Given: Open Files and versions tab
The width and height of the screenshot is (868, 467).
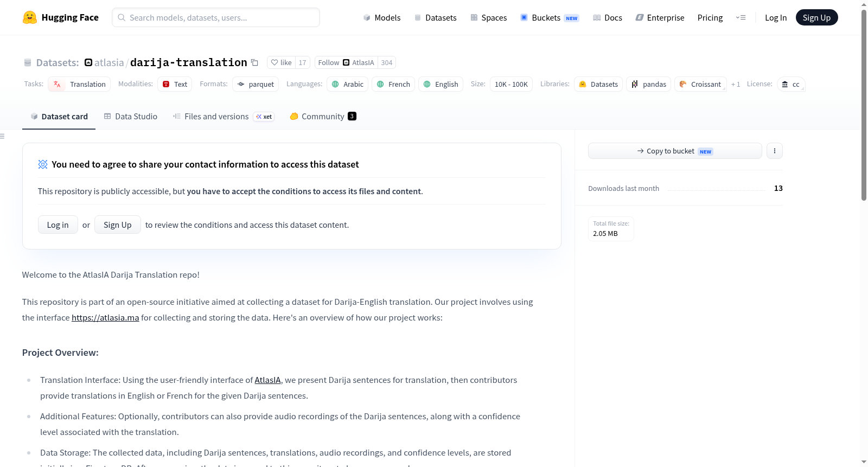Looking at the screenshot, I should [223, 116].
